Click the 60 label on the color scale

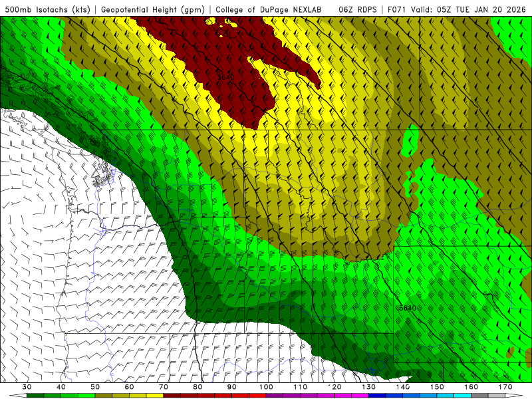point(129,387)
